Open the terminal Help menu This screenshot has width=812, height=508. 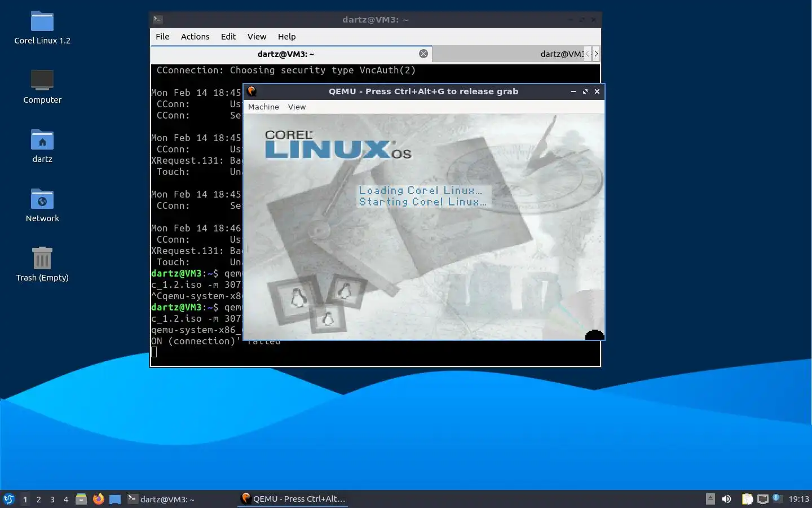tap(286, 37)
